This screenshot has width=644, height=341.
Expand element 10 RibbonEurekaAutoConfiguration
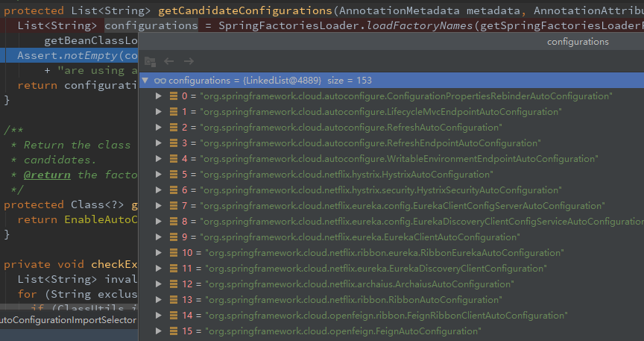tap(158, 252)
